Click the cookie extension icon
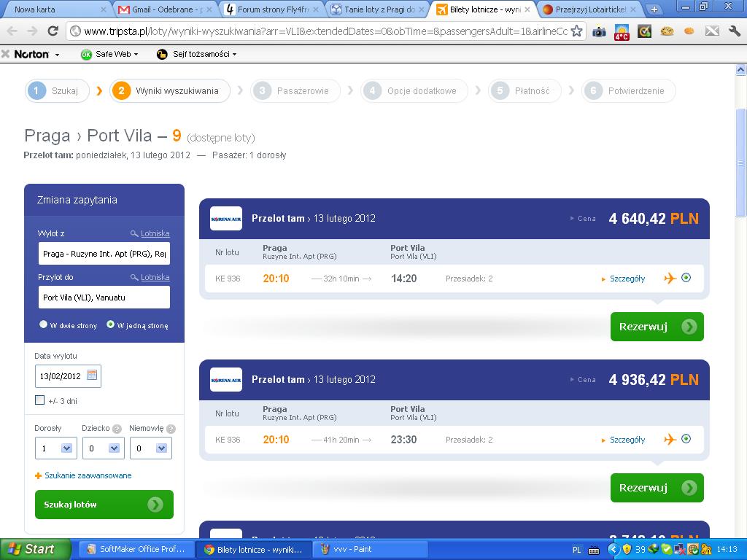Image resolution: width=747 pixels, height=560 pixels. [667, 31]
